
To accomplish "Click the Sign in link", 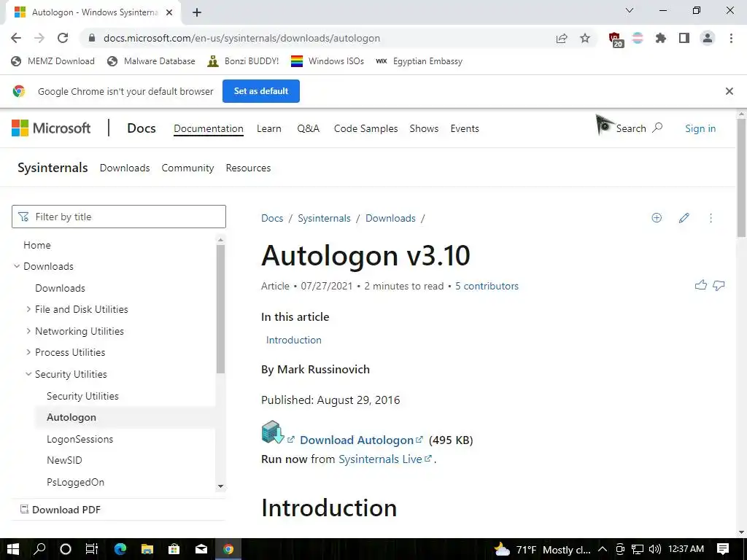I will pos(700,128).
